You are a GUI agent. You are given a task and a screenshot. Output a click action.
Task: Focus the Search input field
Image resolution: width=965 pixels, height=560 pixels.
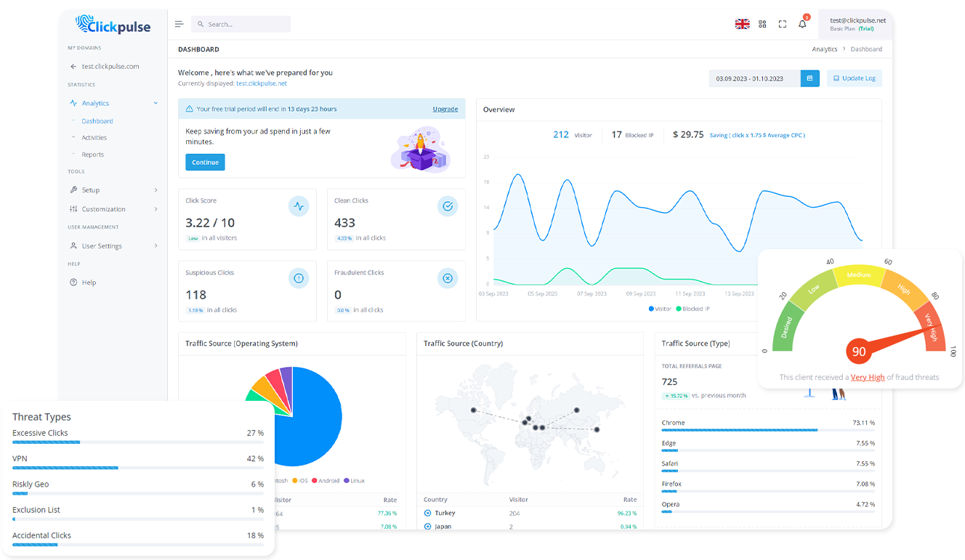tap(241, 24)
